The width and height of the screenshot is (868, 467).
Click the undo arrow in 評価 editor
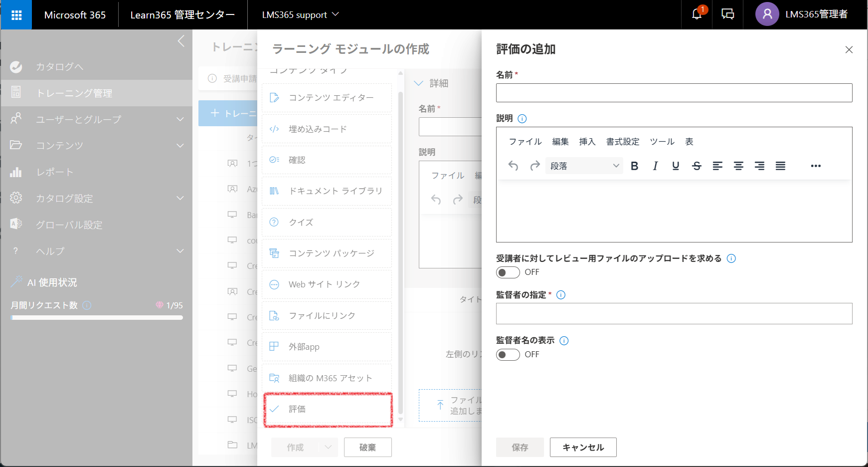(x=513, y=166)
